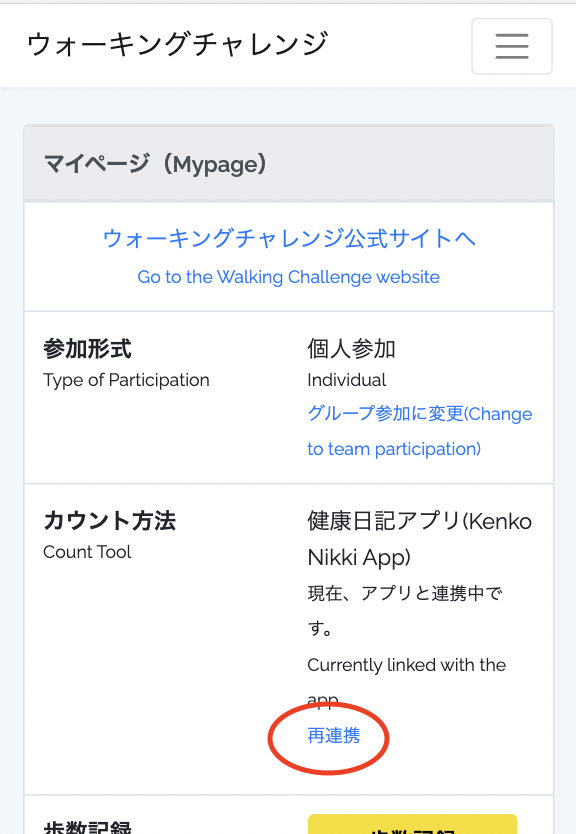Click the Type of Participation text
The image size is (576, 834).
click(127, 380)
